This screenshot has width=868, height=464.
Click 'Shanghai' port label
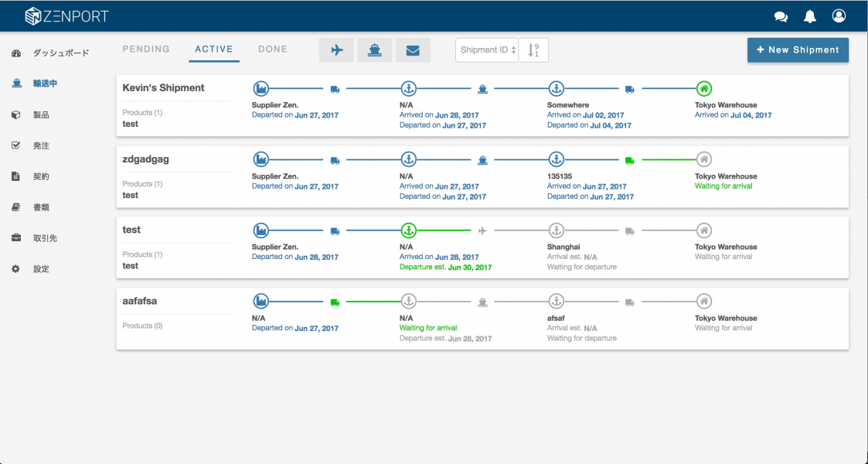point(563,247)
